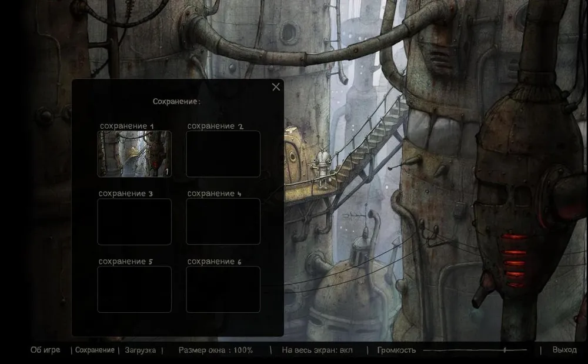Click the сохранение 6 label text

215,261
